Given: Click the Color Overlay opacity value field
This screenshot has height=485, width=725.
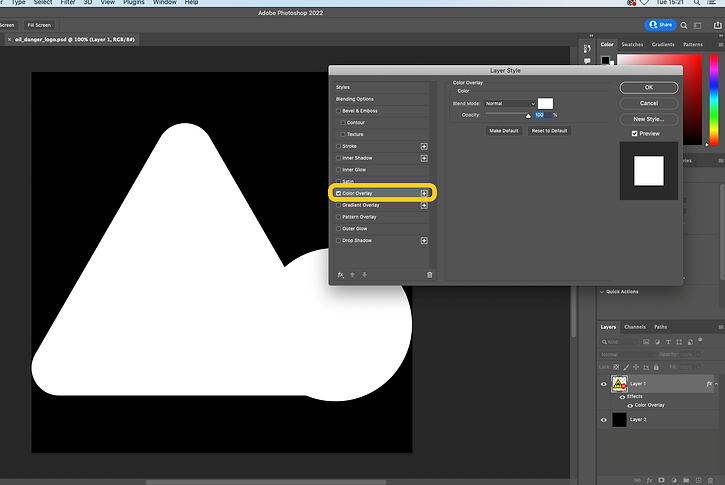Looking at the screenshot, I should (x=543, y=115).
